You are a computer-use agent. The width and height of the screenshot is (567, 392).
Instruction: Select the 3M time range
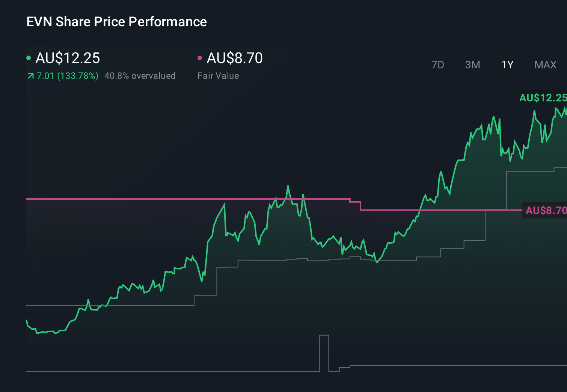(472, 65)
